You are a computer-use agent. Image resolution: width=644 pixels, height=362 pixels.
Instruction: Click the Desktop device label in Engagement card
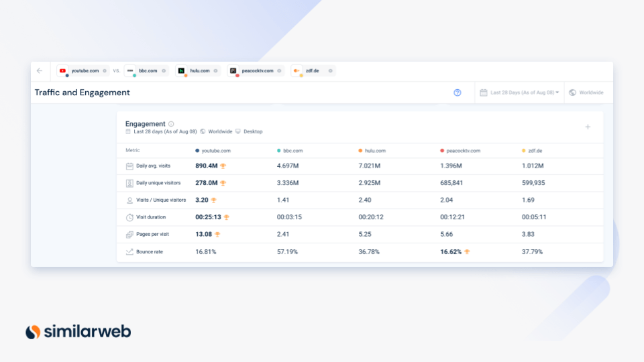(253, 132)
